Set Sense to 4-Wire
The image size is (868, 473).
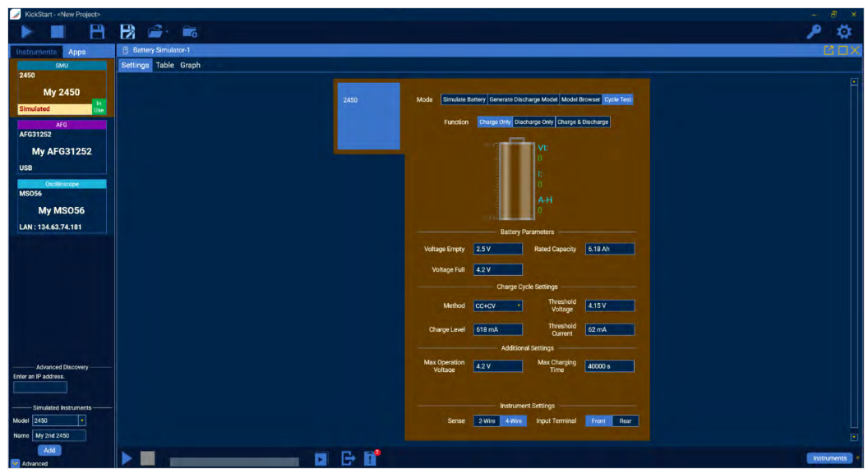513,421
